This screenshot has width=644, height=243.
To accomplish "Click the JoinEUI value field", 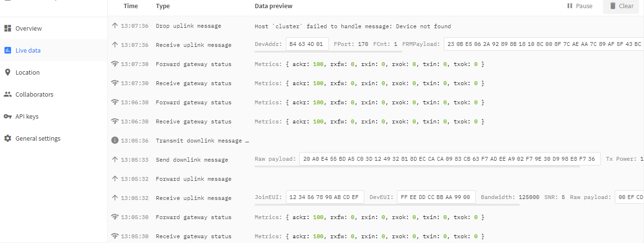I will pos(325,197).
